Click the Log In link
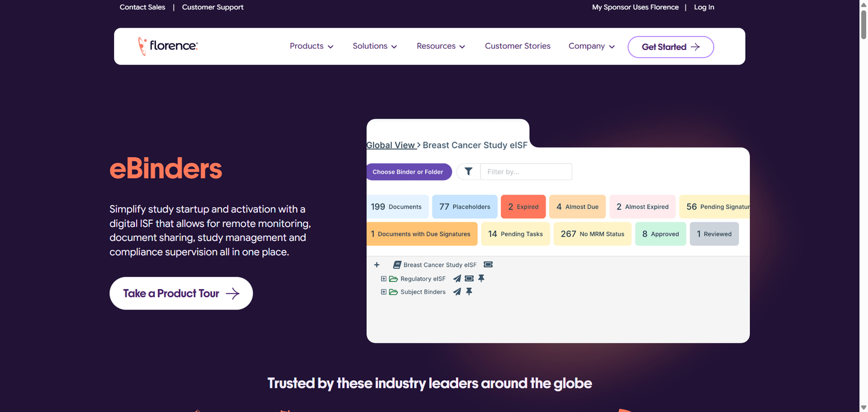The width and height of the screenshot is (868, 412). tap(704, 7)
